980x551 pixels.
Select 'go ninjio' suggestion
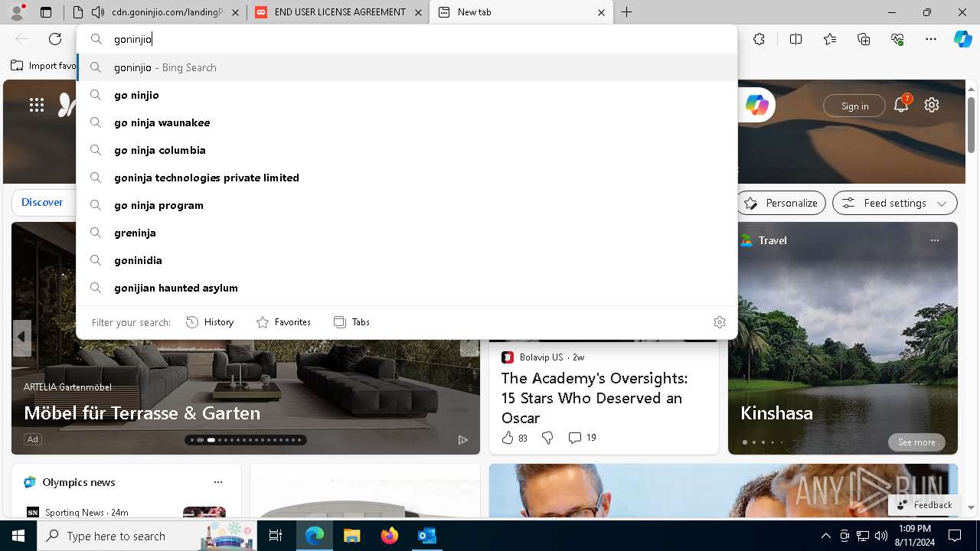(x=407, y=95)
